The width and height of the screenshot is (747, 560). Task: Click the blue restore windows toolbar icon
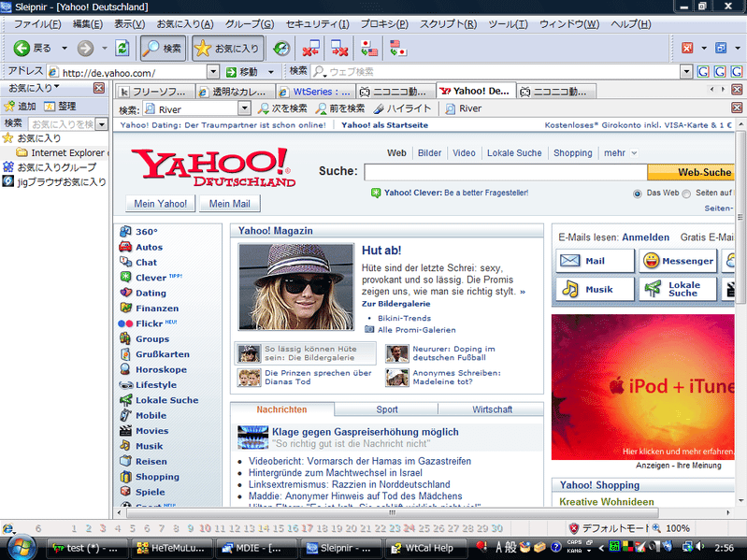tap(721, 48)
